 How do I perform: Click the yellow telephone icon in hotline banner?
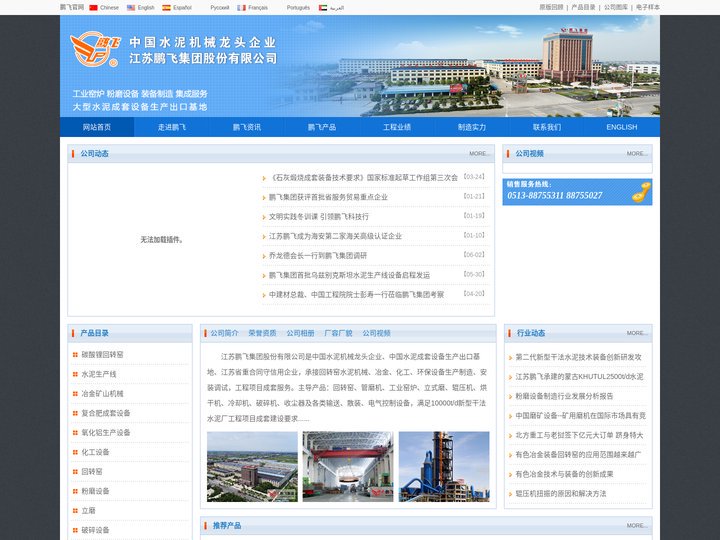tap(641, 192)
